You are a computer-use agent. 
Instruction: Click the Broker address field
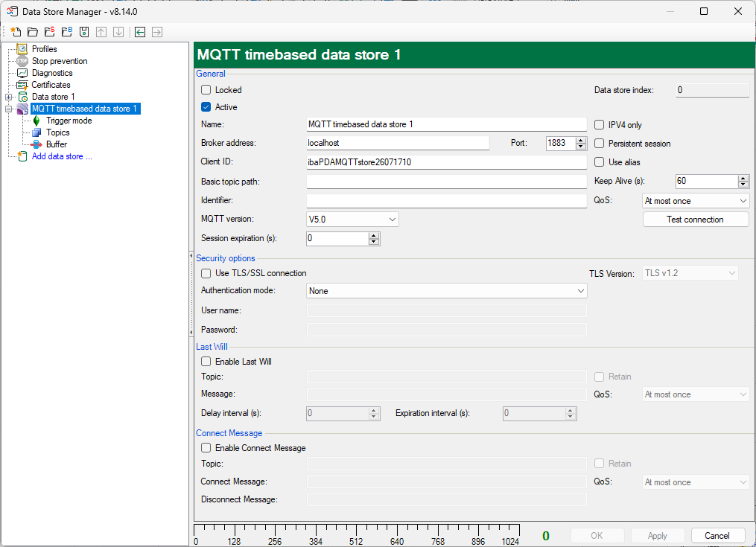(398, 143)
